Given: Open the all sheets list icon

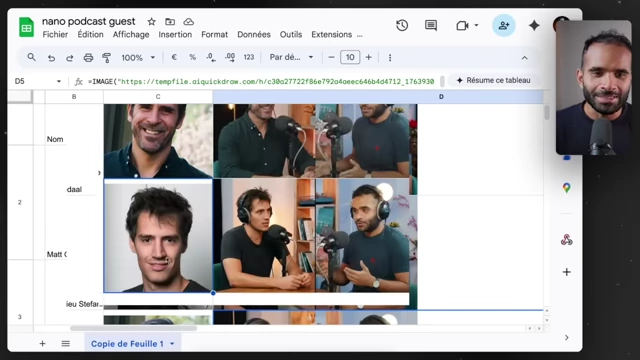Looking at the screenshot, I should click(x=66, y=344).
